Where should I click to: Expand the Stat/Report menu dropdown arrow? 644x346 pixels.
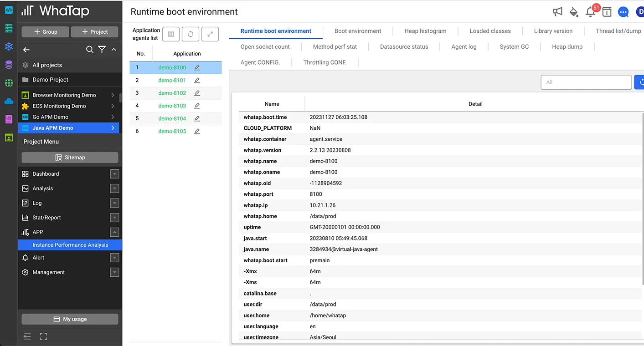[115, 218]
